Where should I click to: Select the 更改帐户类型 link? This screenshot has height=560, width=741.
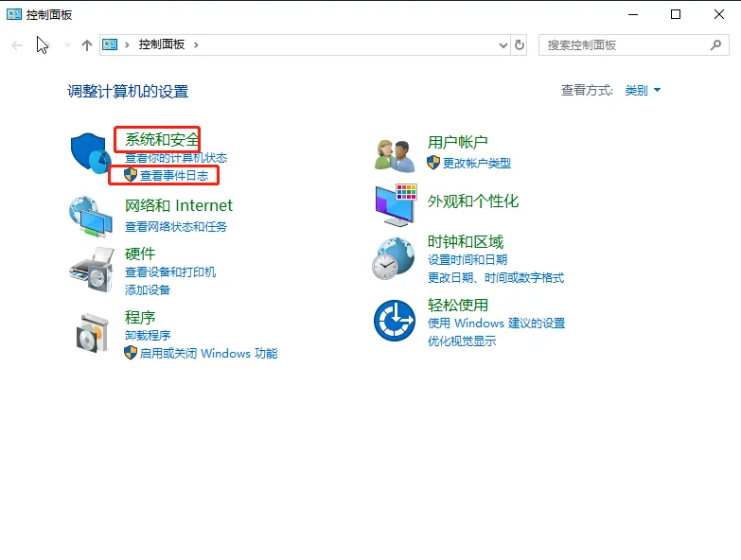tap(476, 163)
